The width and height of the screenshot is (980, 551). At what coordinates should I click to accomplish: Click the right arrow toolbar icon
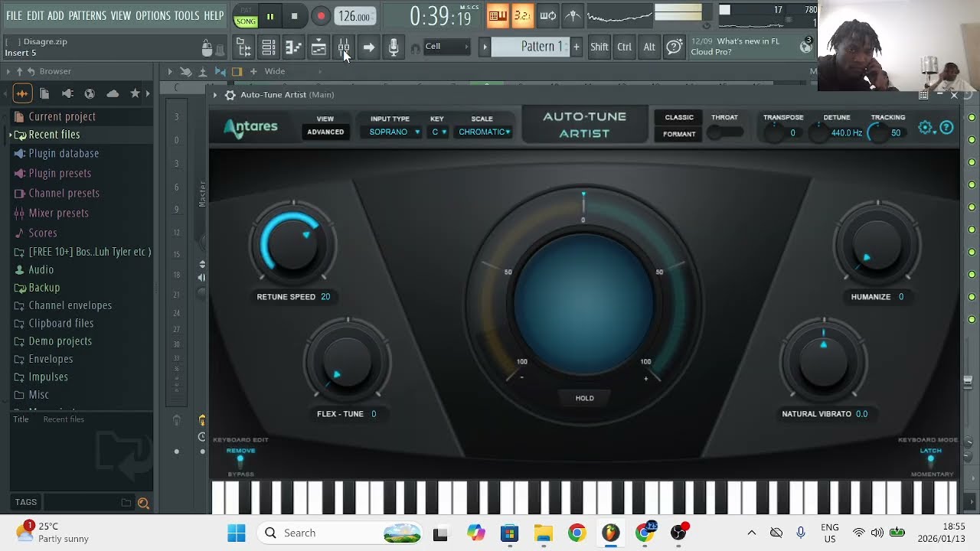click(x=368, y=47)
